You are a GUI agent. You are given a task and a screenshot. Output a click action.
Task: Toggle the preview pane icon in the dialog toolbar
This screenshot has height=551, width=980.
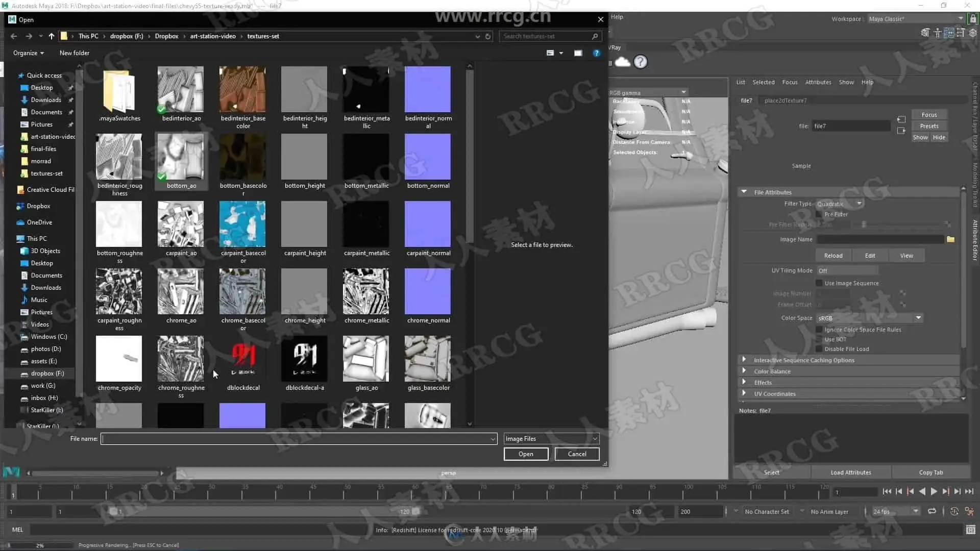[x=578, y=53]
